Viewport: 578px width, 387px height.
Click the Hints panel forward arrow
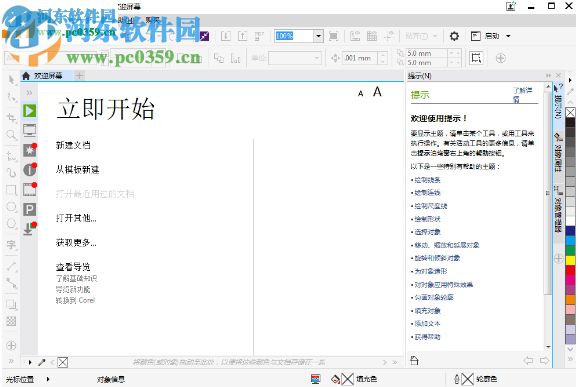[x=544, y=360]
